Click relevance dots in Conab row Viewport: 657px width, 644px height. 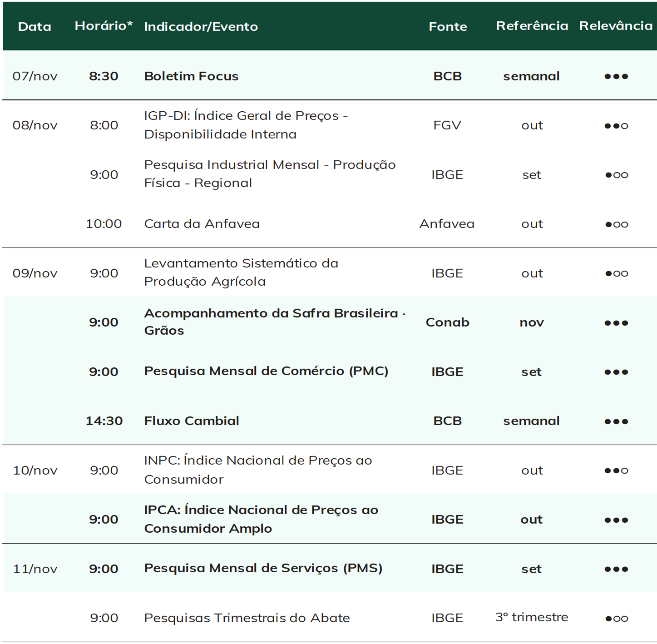[616, 323]
